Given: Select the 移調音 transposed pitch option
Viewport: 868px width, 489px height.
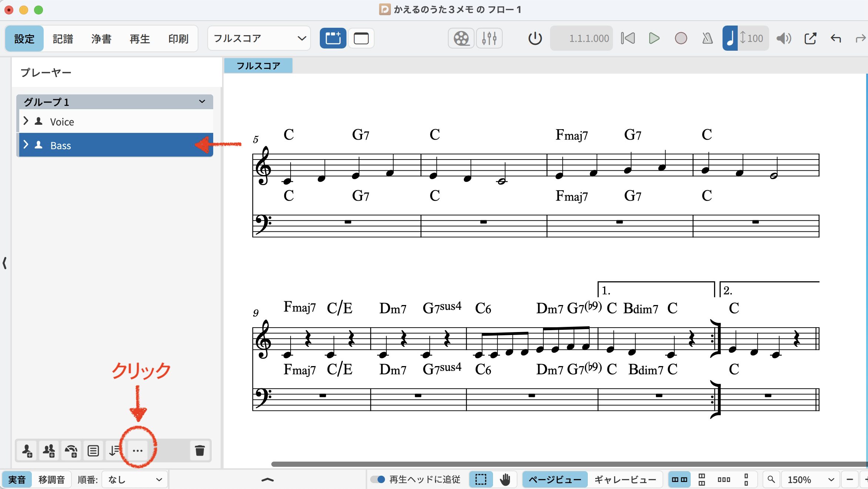Looking at the screenshot, I should tap(51, 480).
